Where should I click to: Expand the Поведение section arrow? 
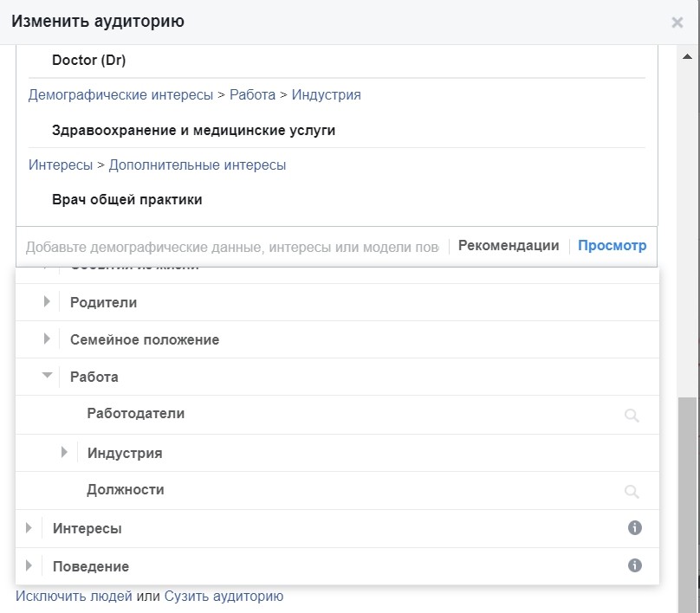(29, 565)
